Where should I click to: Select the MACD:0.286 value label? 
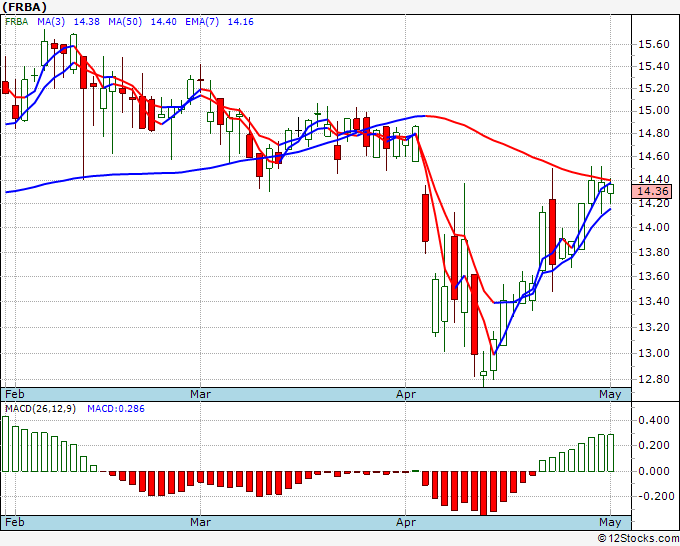(x=116, y=409)
